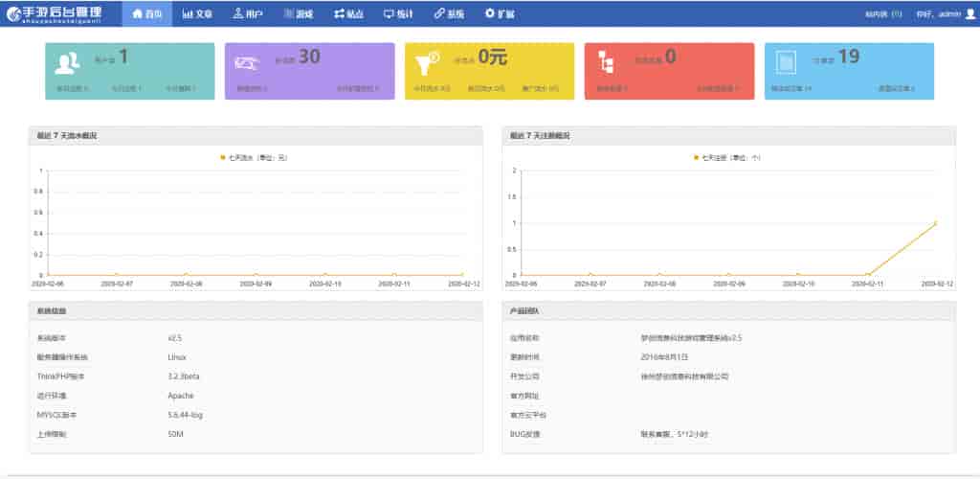Click the hierarchy icon on red card
This screenshot has width=980, height=479.
[x=607, y=63]
